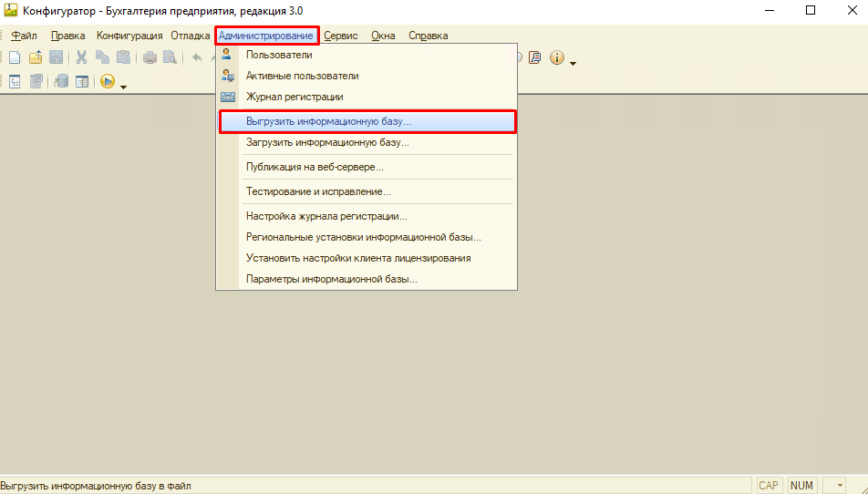
Task: Close the Configurator window
Action: coord(852,11)
